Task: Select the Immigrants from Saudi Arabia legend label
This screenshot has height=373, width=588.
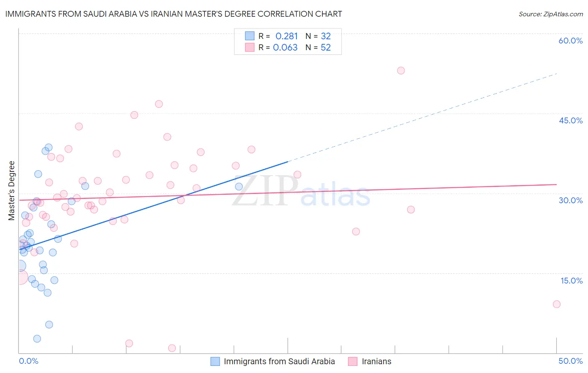Action: coord(279,361)
